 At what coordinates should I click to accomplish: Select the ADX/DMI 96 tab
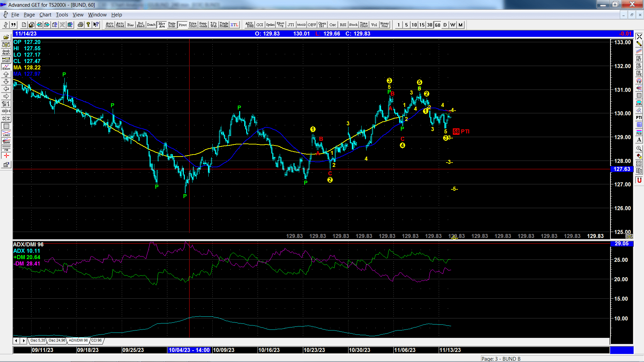pos(78,341)
